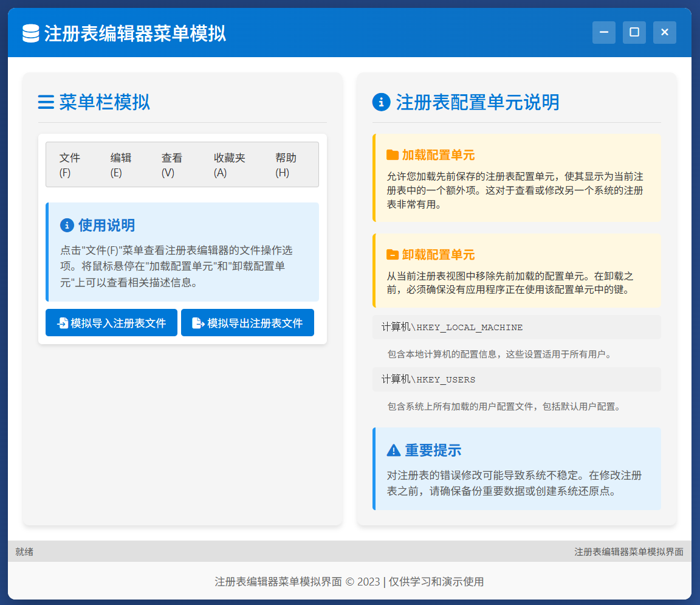The image size is (700, 605).
Task: Click the 卸载配置单元 heading
Action: (x=438, y=255)
